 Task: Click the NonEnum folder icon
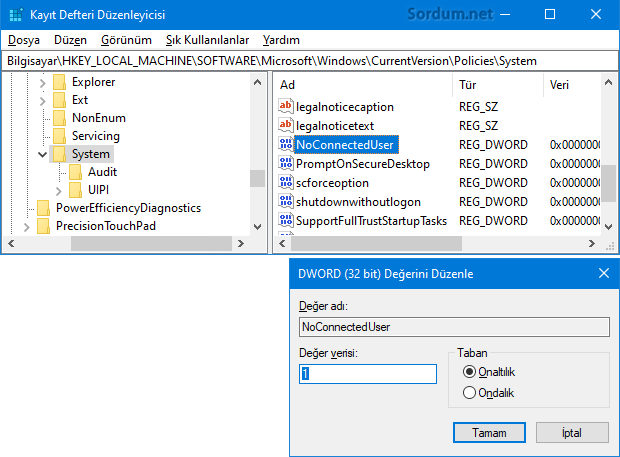point(59,118)
